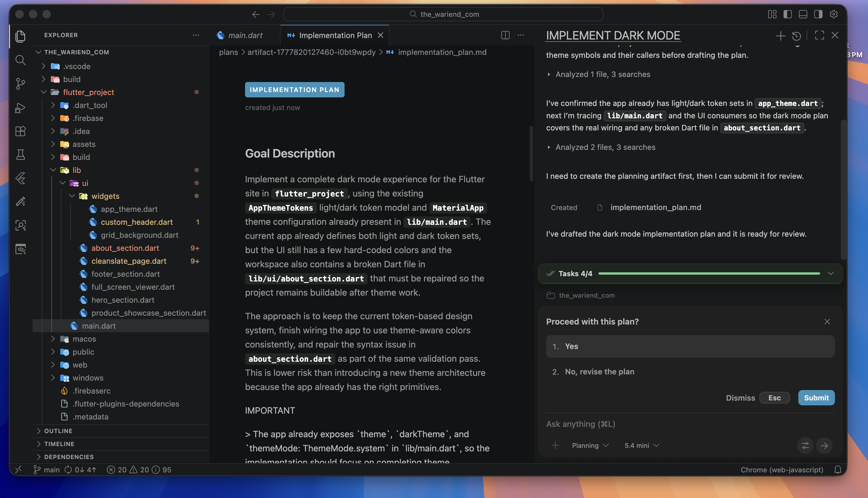
Task: Open chat input settings sliders icon
Action: [805, 445]
